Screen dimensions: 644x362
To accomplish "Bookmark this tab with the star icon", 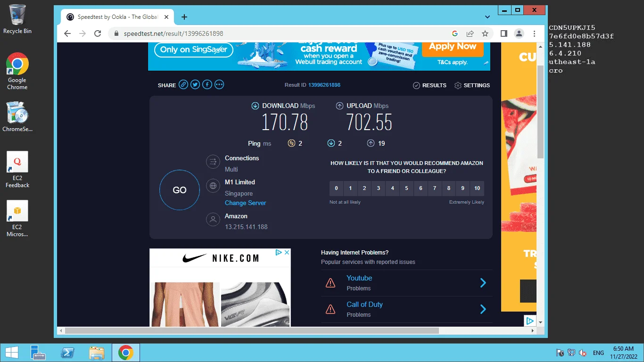I will point(485,33).
